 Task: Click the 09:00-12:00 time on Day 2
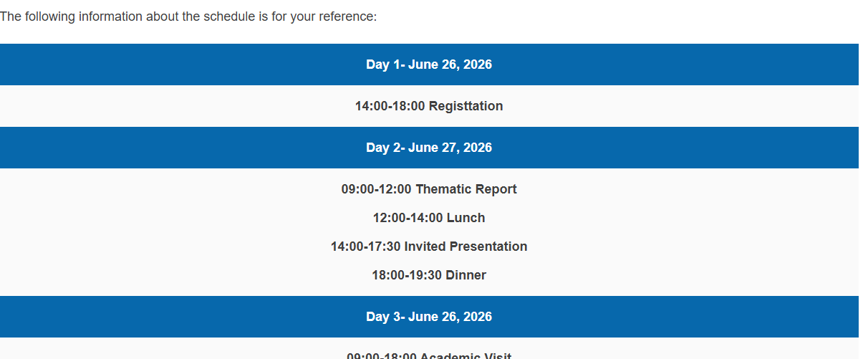tap(377, 189)
